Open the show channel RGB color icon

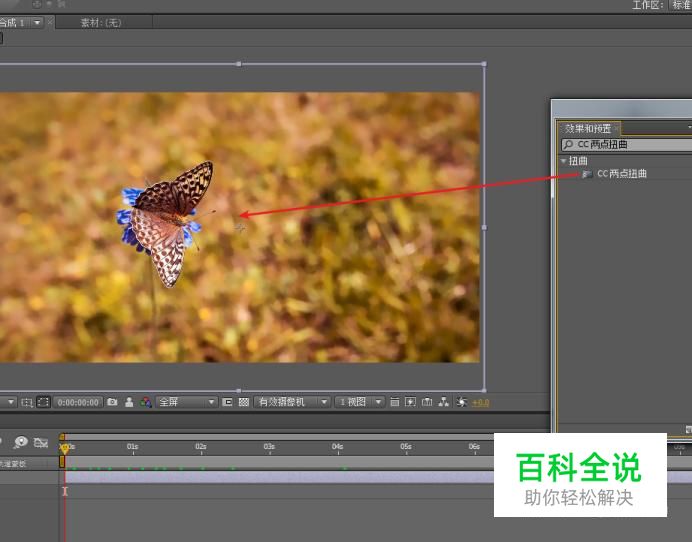click(146, 402)
